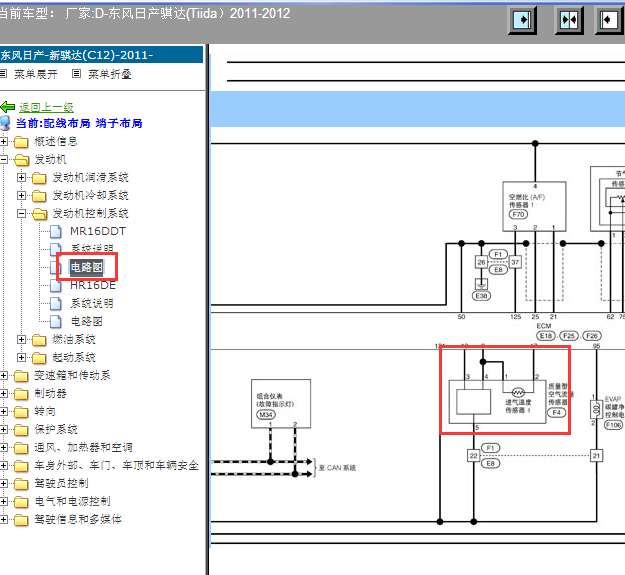Image resolution: width=625 pixels, height=575 pixels.
Task: Click the split-panels toggle icon in the header
Action: pos(569,20)
